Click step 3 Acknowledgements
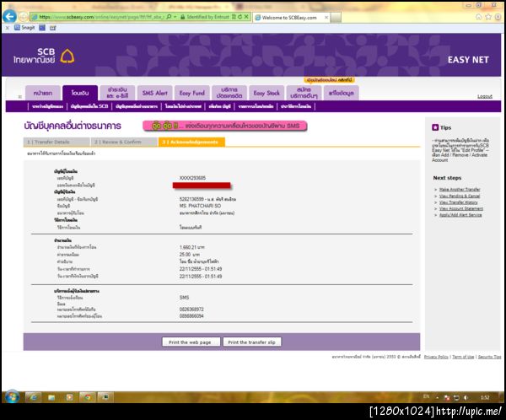This screenshot has width=506, height=420. tap(191, 142)
